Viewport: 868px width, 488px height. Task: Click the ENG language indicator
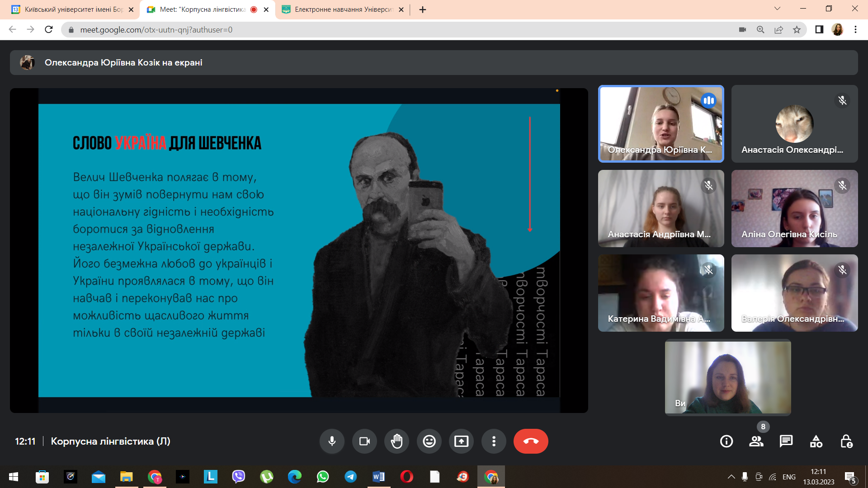pyautogui.click(x=789, y=477)
